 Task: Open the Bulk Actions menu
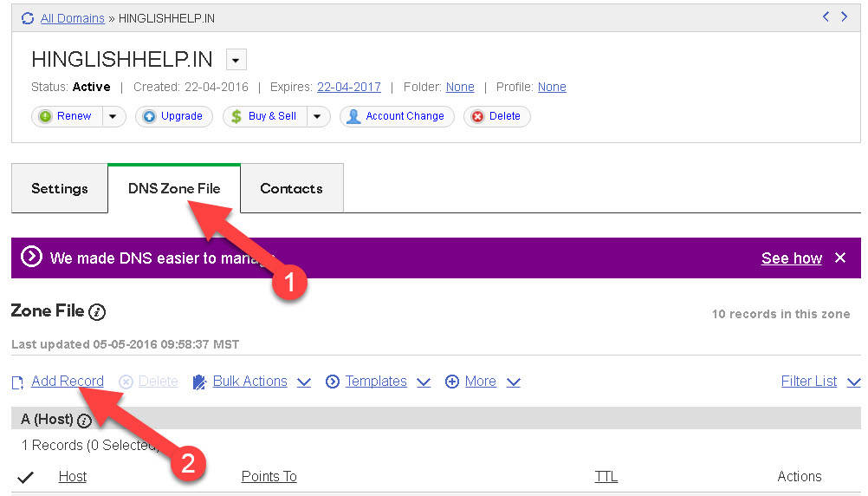250,382
